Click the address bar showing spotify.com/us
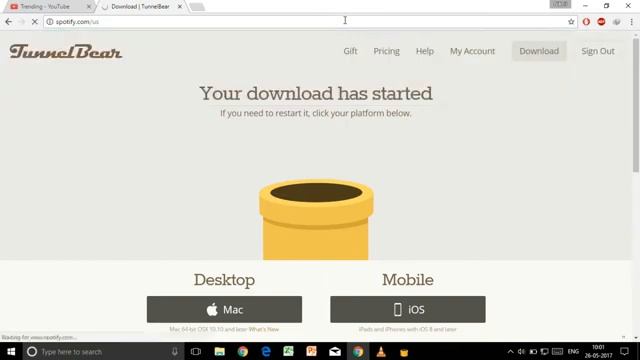640x360 pixels. point(310,22)
